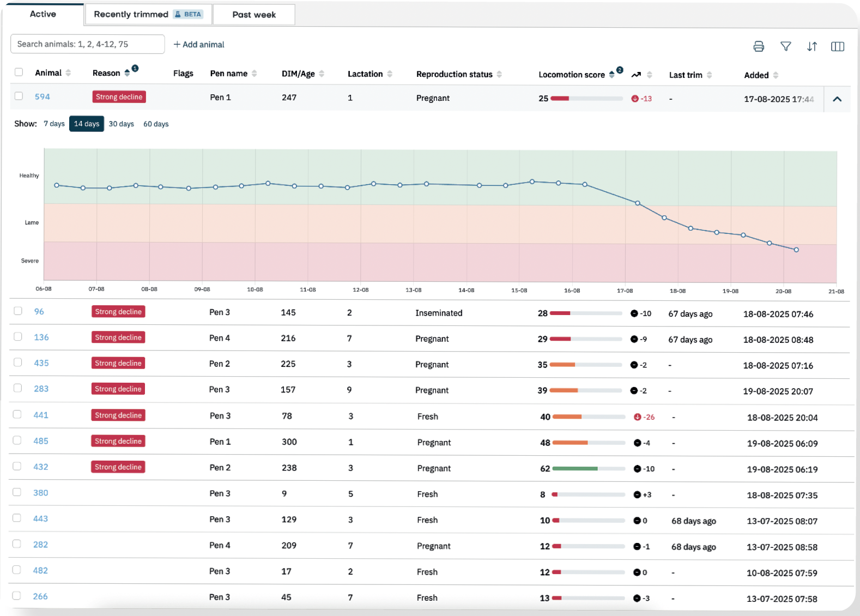This screenshot has height=616, width=860.
Task: Tick the checkbox for animal 96
Action: coord(18,311)
